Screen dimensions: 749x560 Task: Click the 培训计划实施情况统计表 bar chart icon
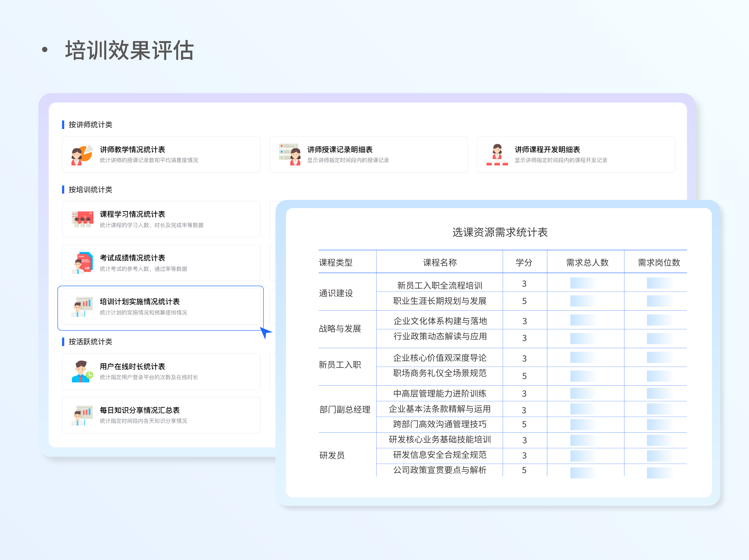tap(82, 307)
